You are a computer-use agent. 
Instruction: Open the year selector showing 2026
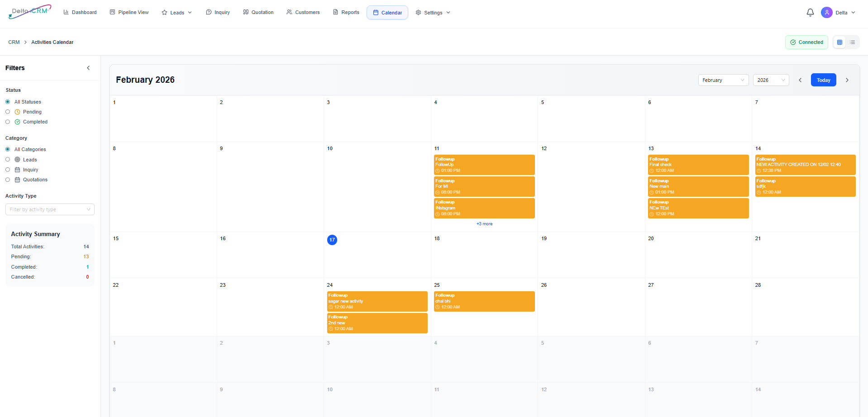[770, 80]
